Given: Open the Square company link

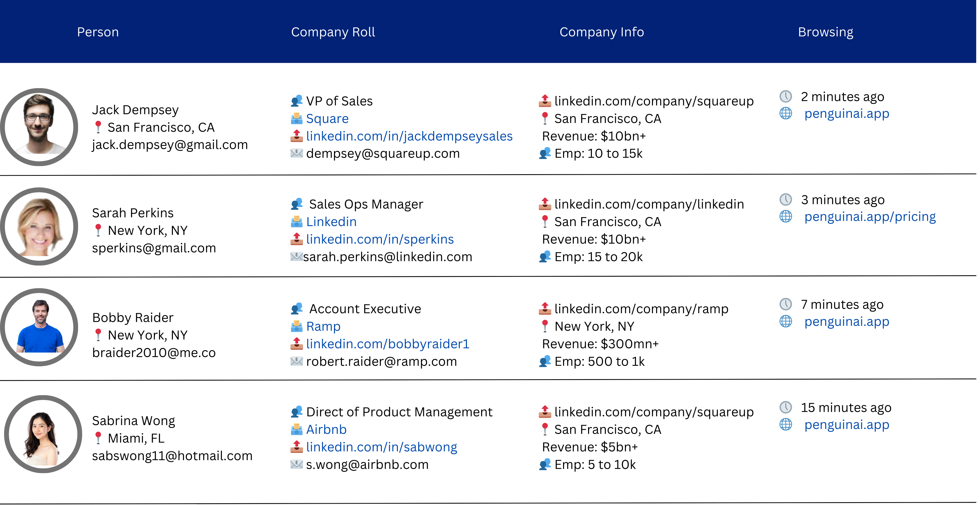Looking at the screenshot, I should (x=327, y=119).
